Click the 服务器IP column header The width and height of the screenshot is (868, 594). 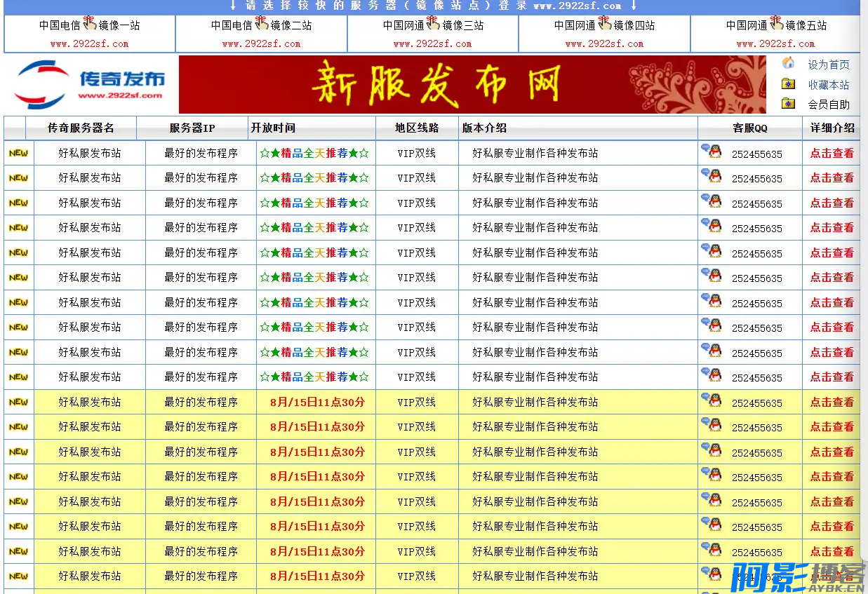coord(192,128)
